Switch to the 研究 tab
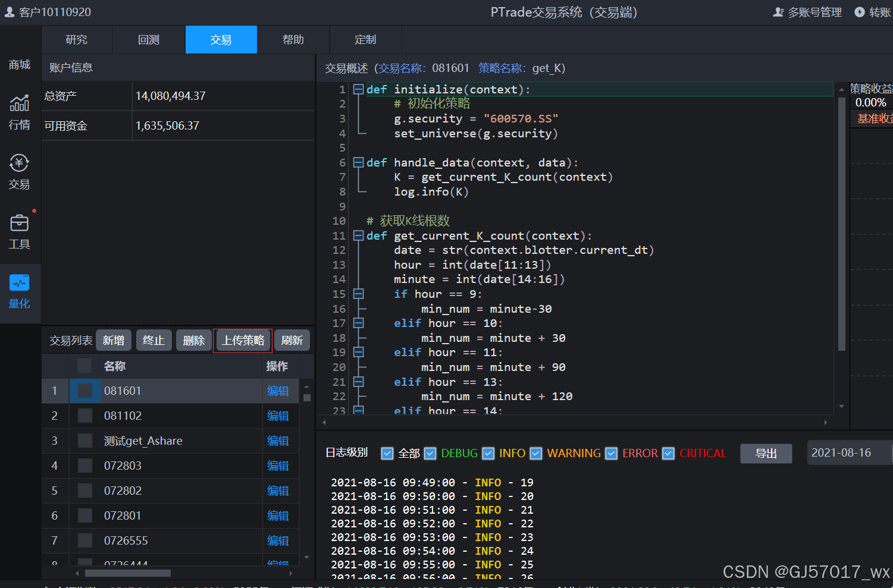 click(x=77, y=40)
